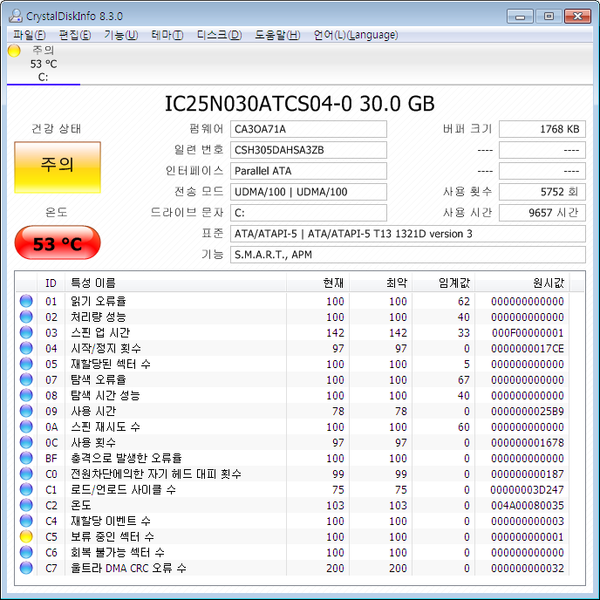The image size is (600, 600).
Task: Click the drive letter field C:
Action: pyautogui.click(x=308, y=213)
